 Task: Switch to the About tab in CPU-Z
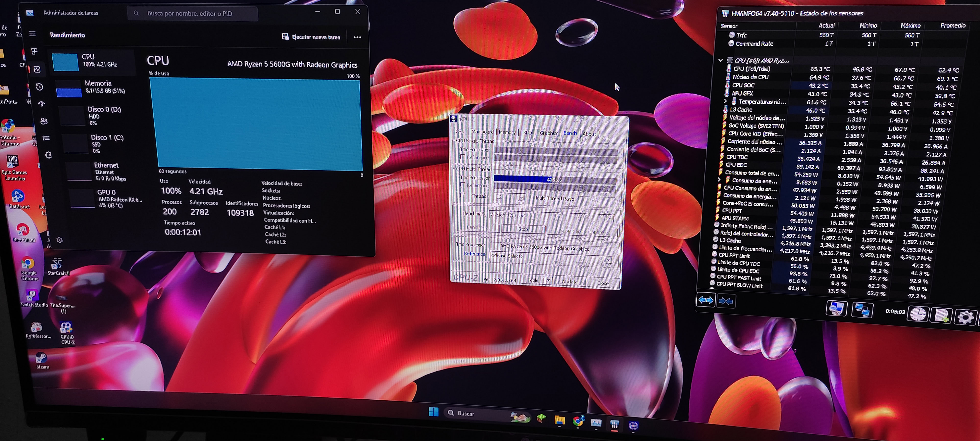tap(589, 134)
